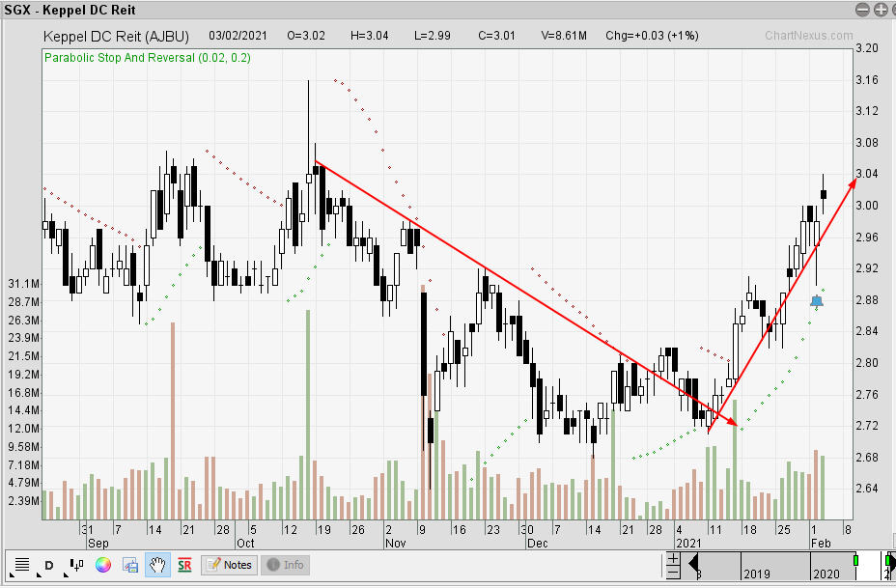Click the four-arrow circle icon in the title bar
The image size is (896, 588).
(892, 10)
